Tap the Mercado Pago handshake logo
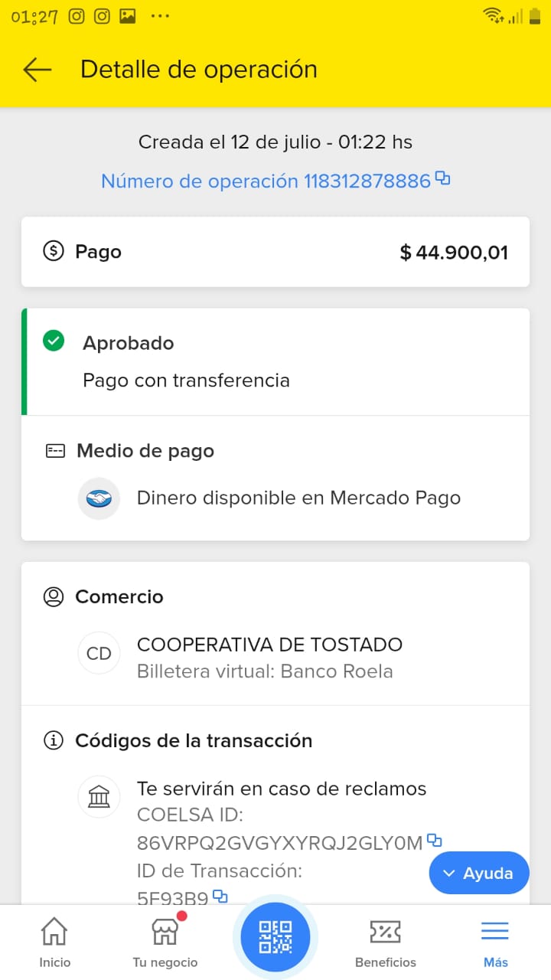The height and width of the screenshot is (980, 551). 99,498
